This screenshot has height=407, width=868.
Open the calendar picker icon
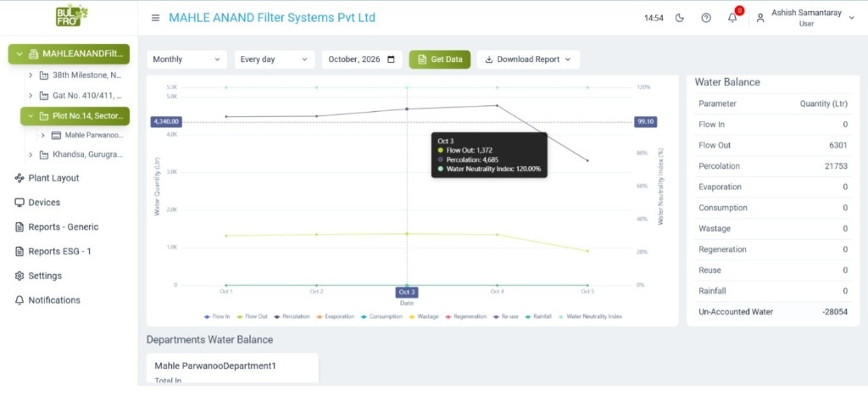coord(391,59)
